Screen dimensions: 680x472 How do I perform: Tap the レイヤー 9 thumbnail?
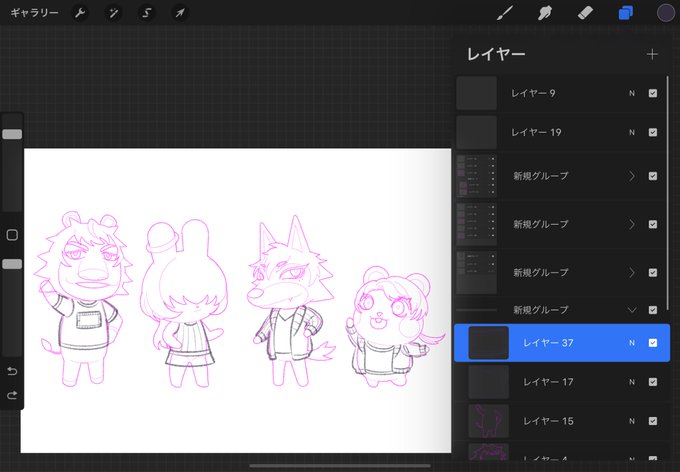point(477,93)
